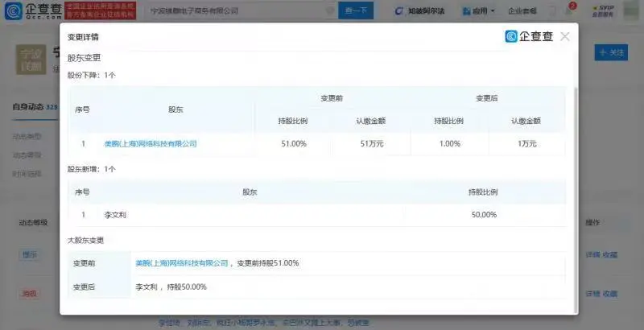Open the user avatar in the top right
Image resolution: width=644 pixels, height=330 pixels.
pyautogui.click(x=632, y=10)
